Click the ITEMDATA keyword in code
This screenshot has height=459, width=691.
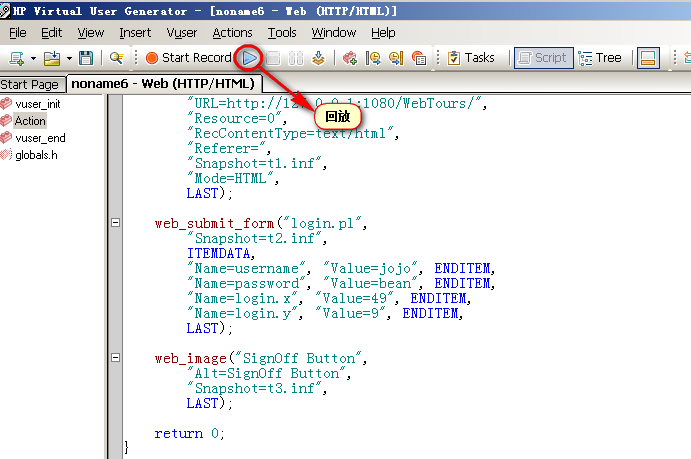pyautogui.click(x=219, y=253)
